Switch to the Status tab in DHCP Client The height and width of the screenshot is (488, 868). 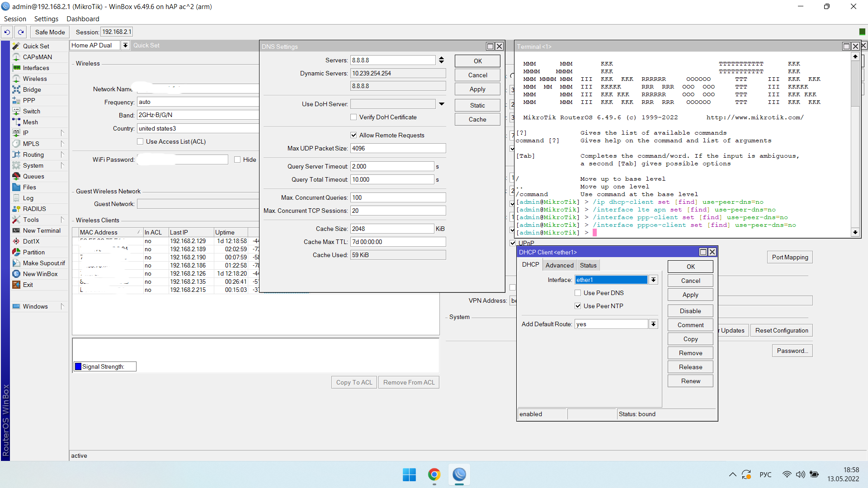point(588,265)
